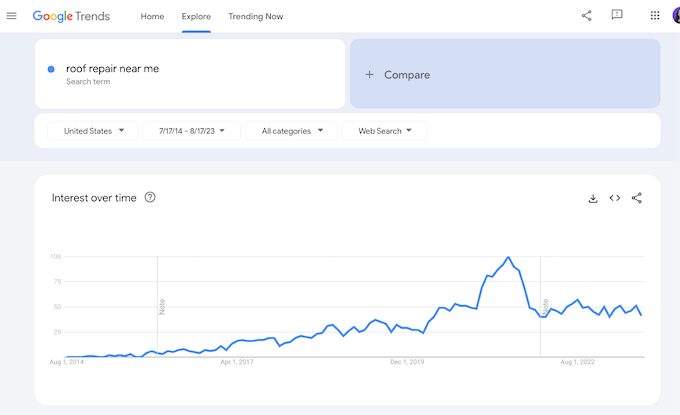
Task: Download the Interest over time CSV
Action: (593, 198)
